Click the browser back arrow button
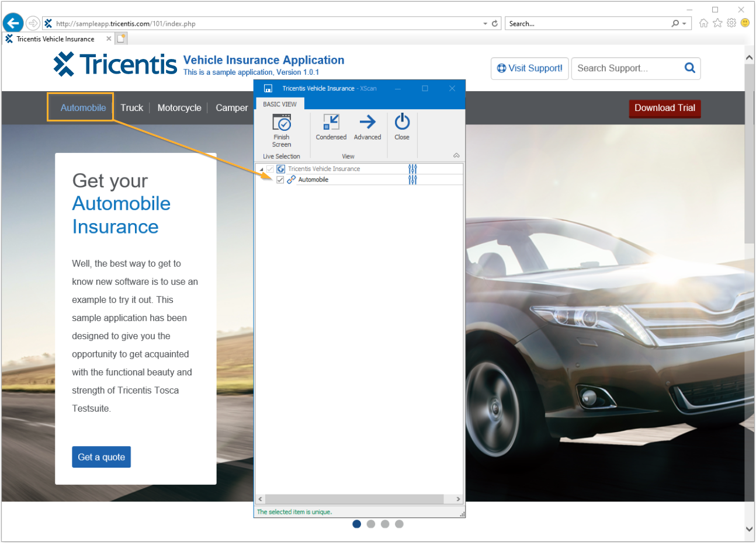756x543 pixels. click(13, 23)
